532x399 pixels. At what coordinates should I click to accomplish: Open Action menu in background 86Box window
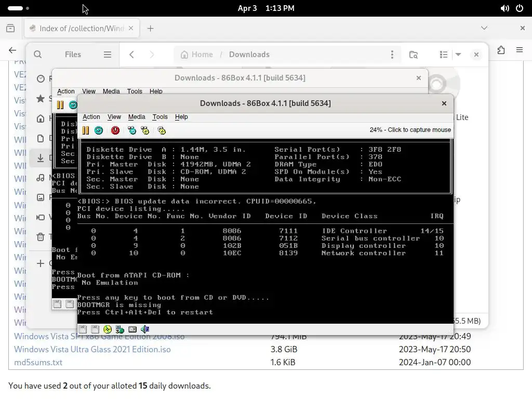66,91
